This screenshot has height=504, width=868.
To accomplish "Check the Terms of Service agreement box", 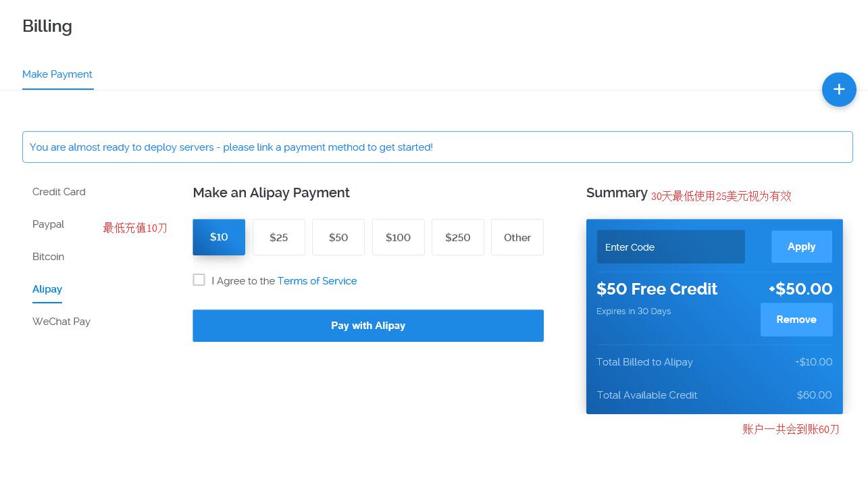I will [199, 280].
